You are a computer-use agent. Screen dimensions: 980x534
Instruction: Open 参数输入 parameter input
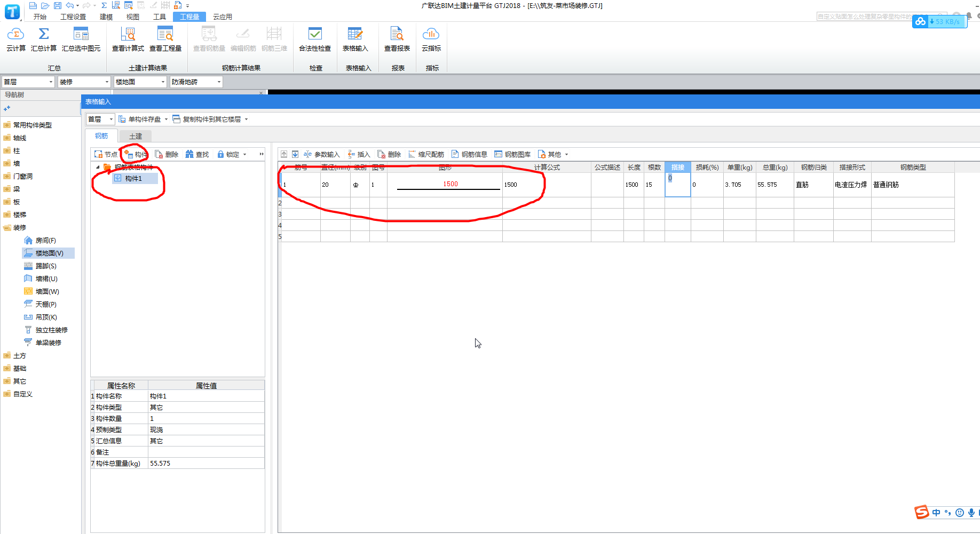click(x=321, y=154)
